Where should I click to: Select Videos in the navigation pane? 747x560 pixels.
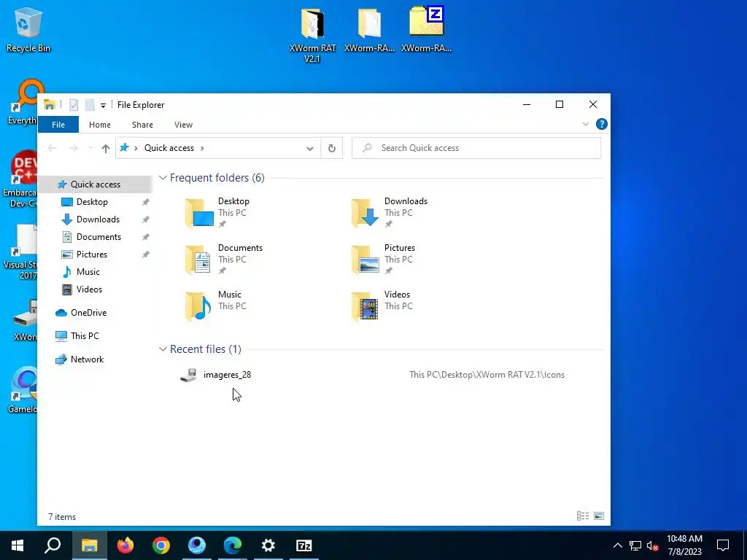[x=89, y=289]
